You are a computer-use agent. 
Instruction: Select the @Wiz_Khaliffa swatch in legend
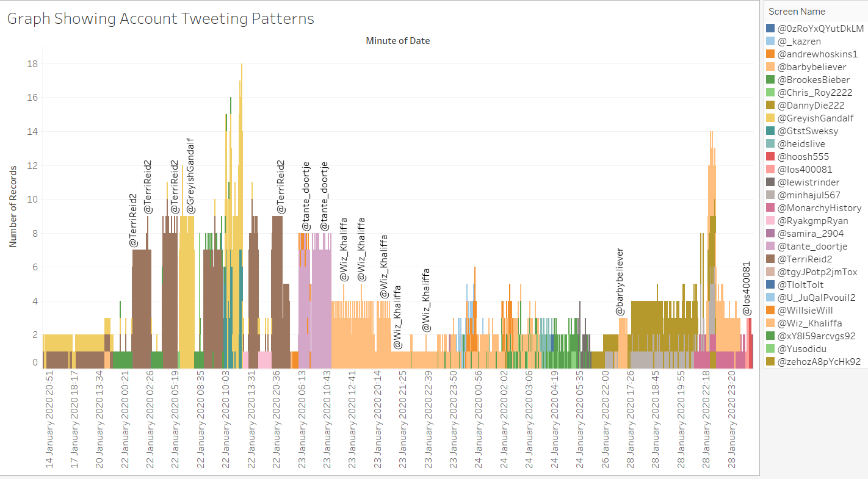770,323
